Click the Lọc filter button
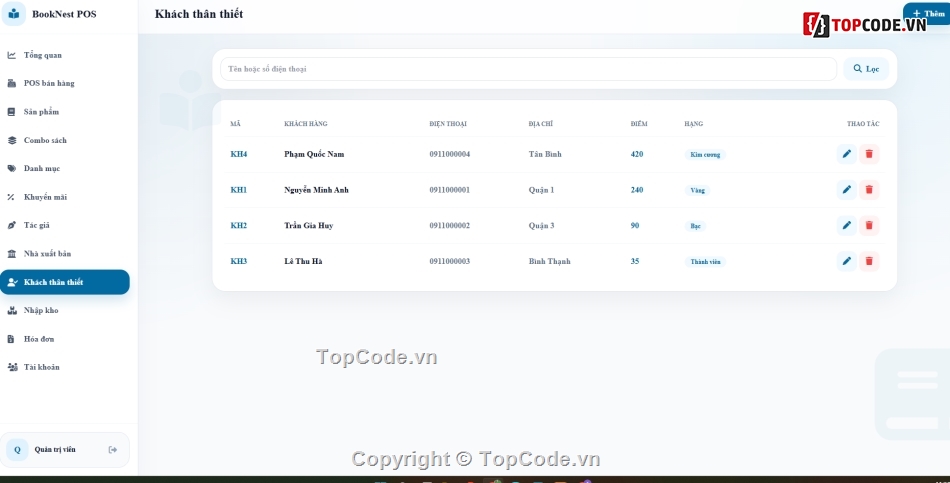 click(866, 69)
